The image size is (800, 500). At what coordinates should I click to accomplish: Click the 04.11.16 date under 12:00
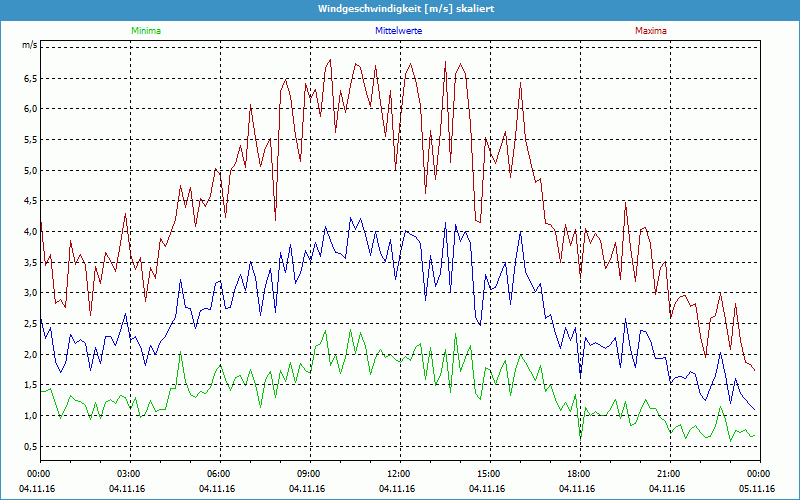click(397, 489)
